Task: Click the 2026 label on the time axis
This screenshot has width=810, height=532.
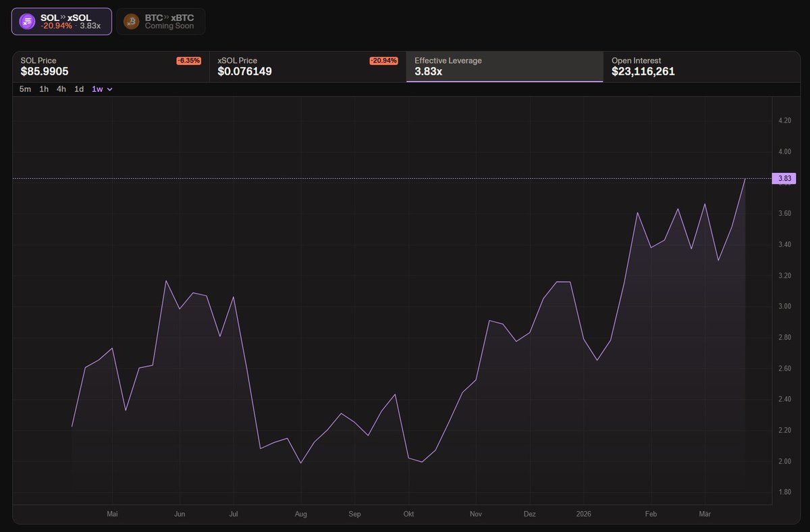Action: (584, 514)
